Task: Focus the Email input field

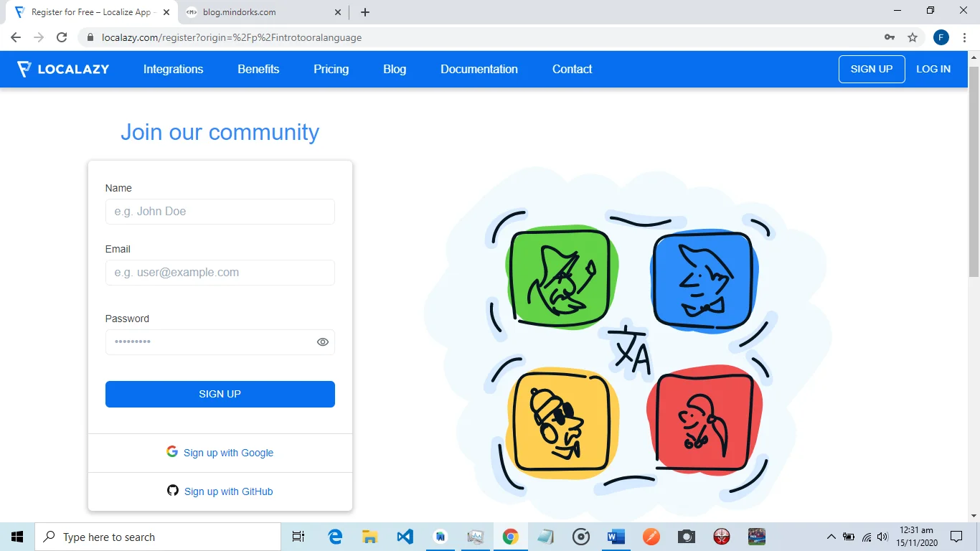Action: (x=220, y=273)
